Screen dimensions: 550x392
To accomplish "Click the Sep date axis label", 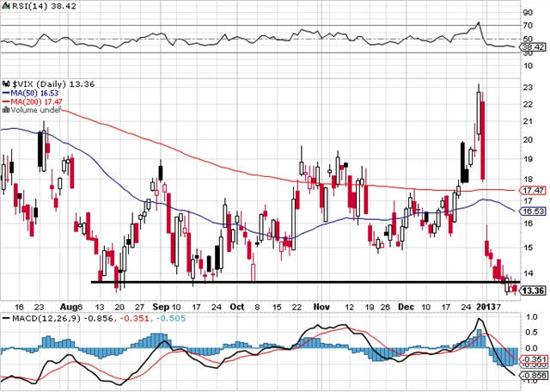I will [x=161, y=306].
